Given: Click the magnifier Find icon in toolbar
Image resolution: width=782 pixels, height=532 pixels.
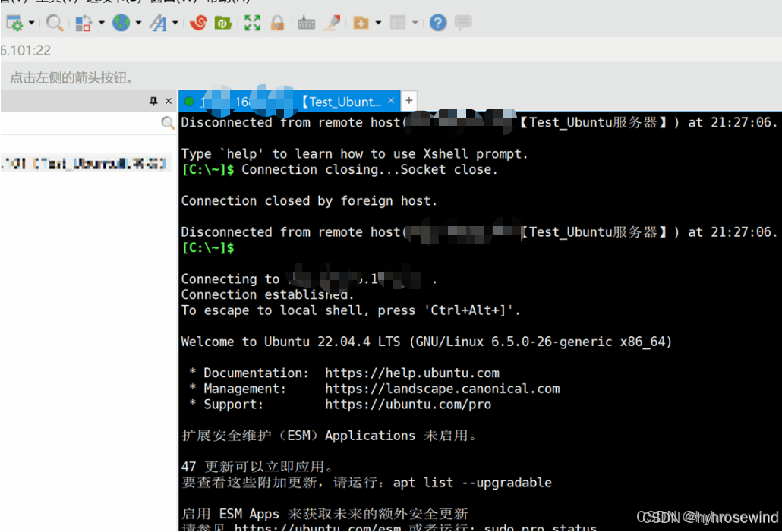Looking at the screenshot, I should pos(55,23).
